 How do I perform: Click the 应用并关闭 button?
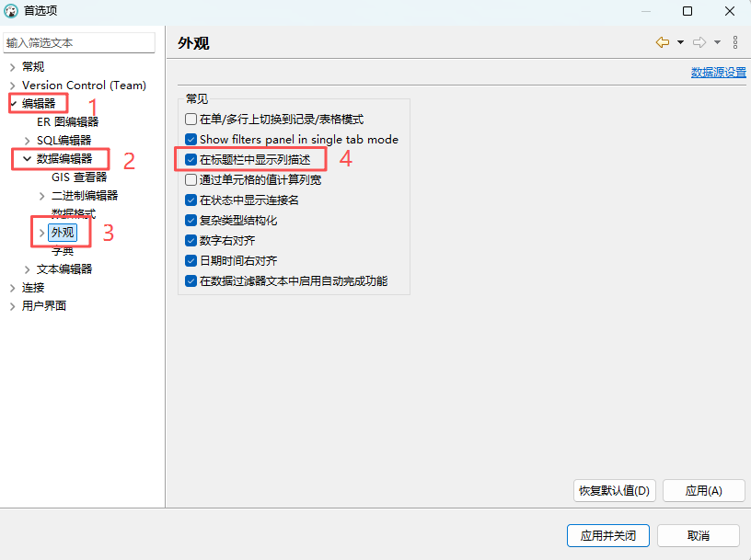(608, 535)
